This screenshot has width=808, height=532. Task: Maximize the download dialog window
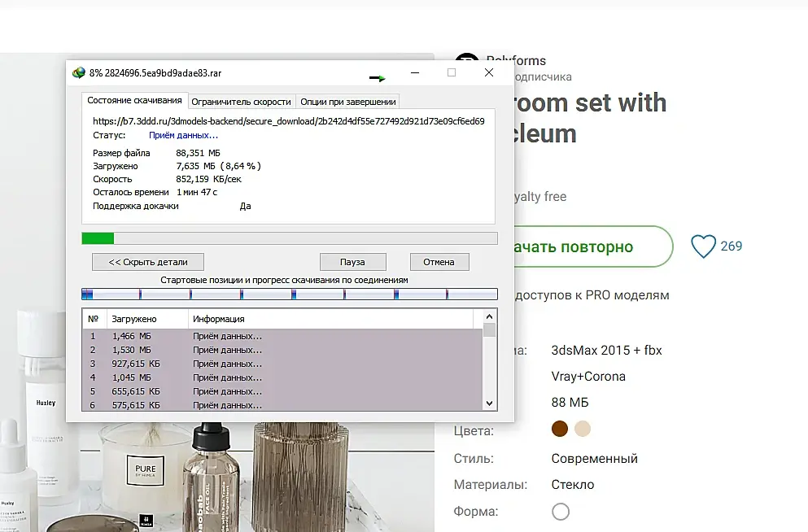pyautogui.click(x=452, y=72)
